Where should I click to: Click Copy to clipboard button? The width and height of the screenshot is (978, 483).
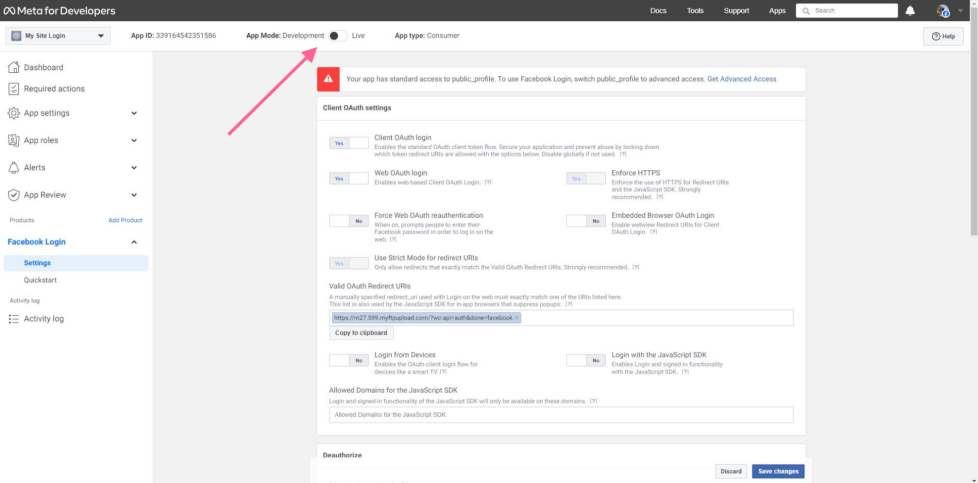click(x=361, y=333)
